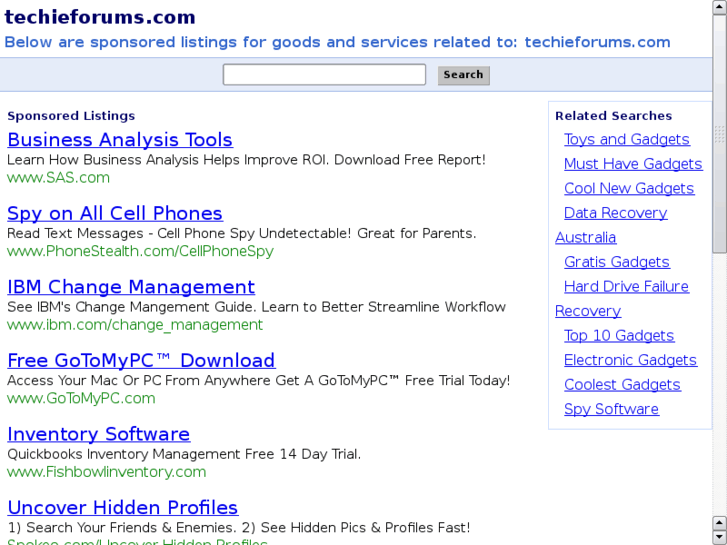727x545 pixels.
Task: Click the Quickbooks Inventory Management description text
Action: pos(184,454)
